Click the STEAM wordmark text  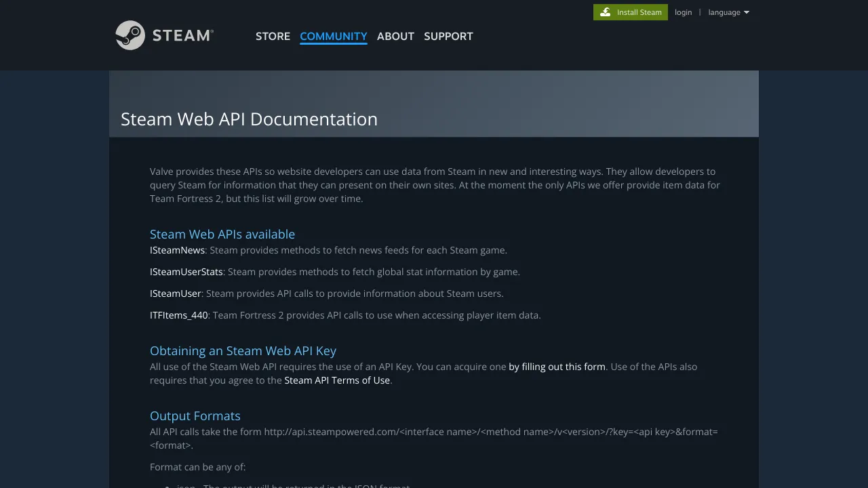(182, 36)
